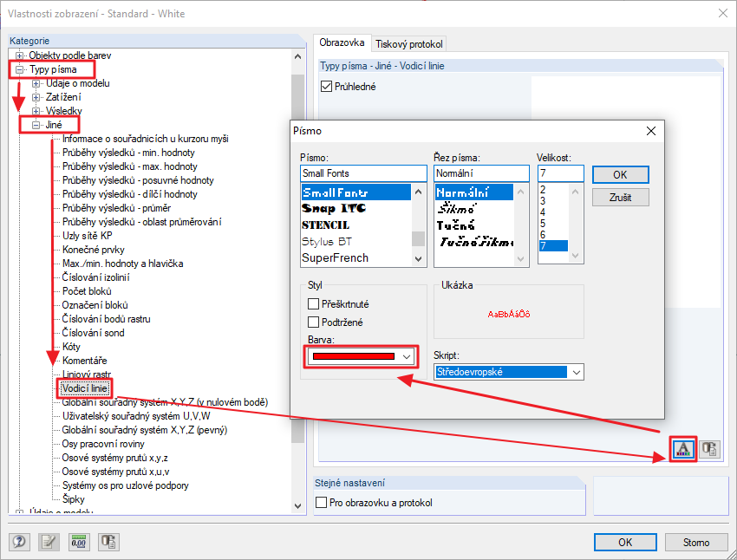The height and width of the screenshot is (560, 737).
Task: Enable the Podtržené underline checkbox
Action: [314, 322]
